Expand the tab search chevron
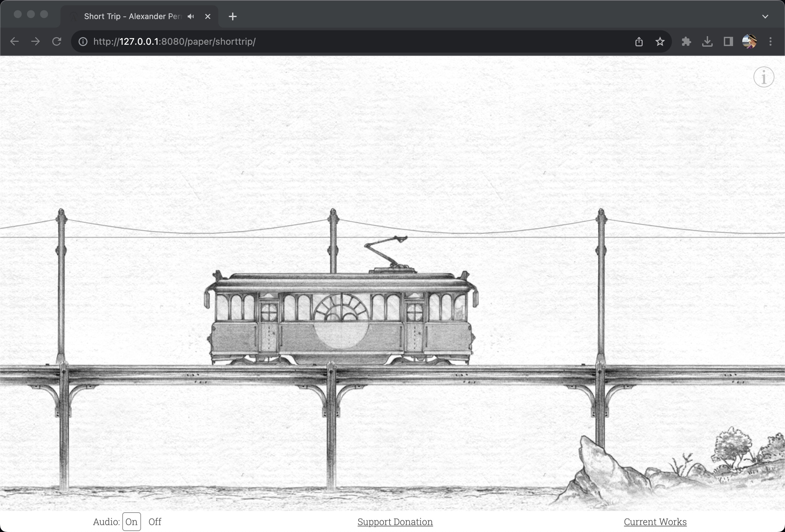This screenshot has height=532, width=785. pyautogui.click(x=765, y=16)
